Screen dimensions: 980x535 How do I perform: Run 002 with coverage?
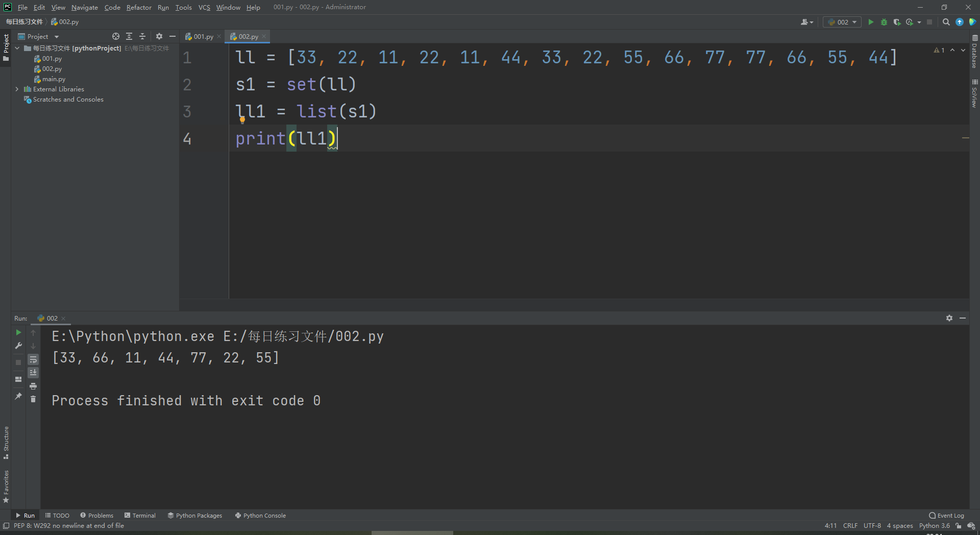point(897,22)
